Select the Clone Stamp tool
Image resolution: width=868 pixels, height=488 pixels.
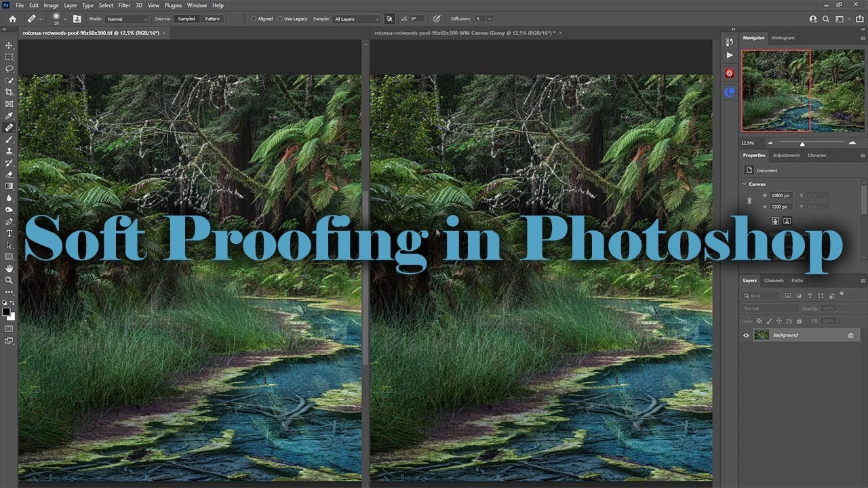[x=9, y=151]
